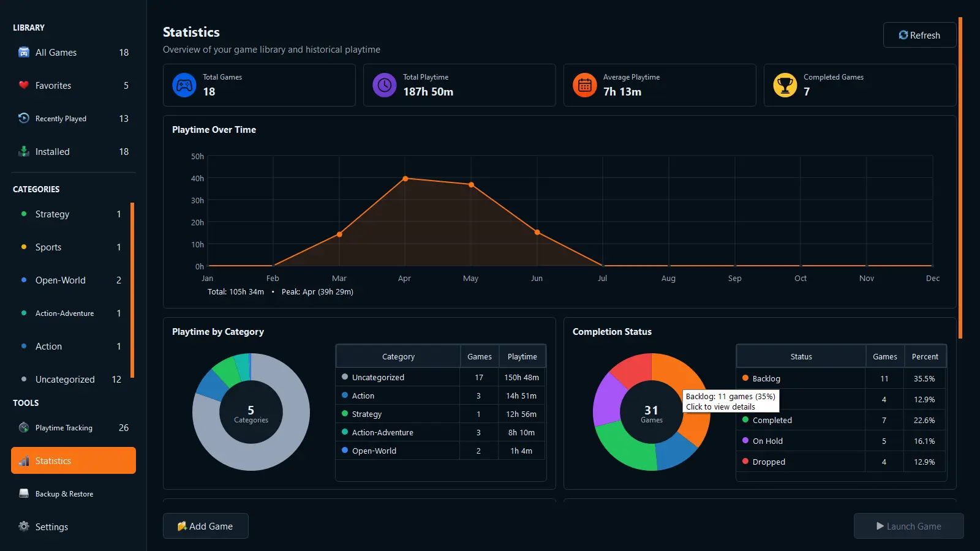Click the Statistics bar chart icon
The width and height of the screenshot is (980, 551).
pos(24,460)
